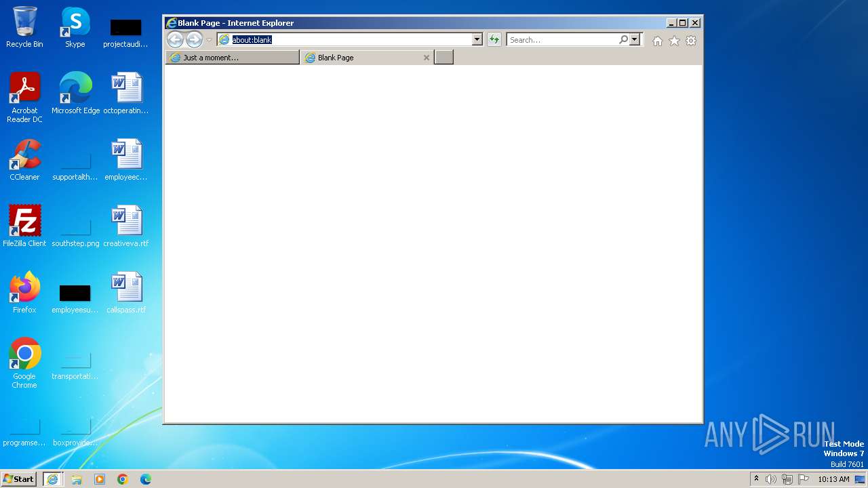Select the transportati... file label

pyautogui.click(x=75, y=376)
